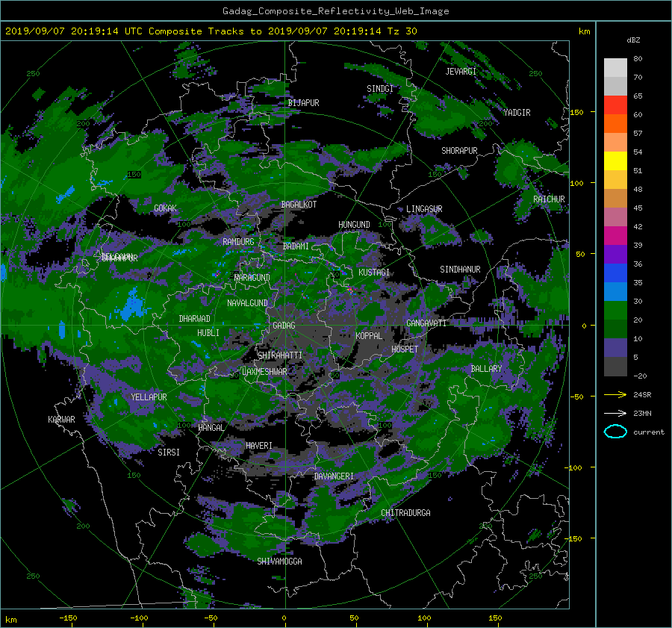Viewport: 672px width, 628px height.
Task: Click the HOSPET label
Action: click(405, 349)
